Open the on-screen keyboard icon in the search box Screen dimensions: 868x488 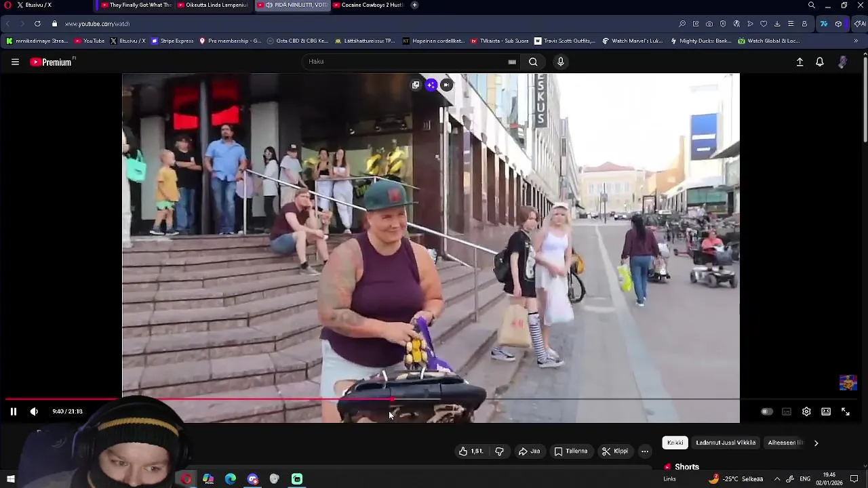[512, 62]
